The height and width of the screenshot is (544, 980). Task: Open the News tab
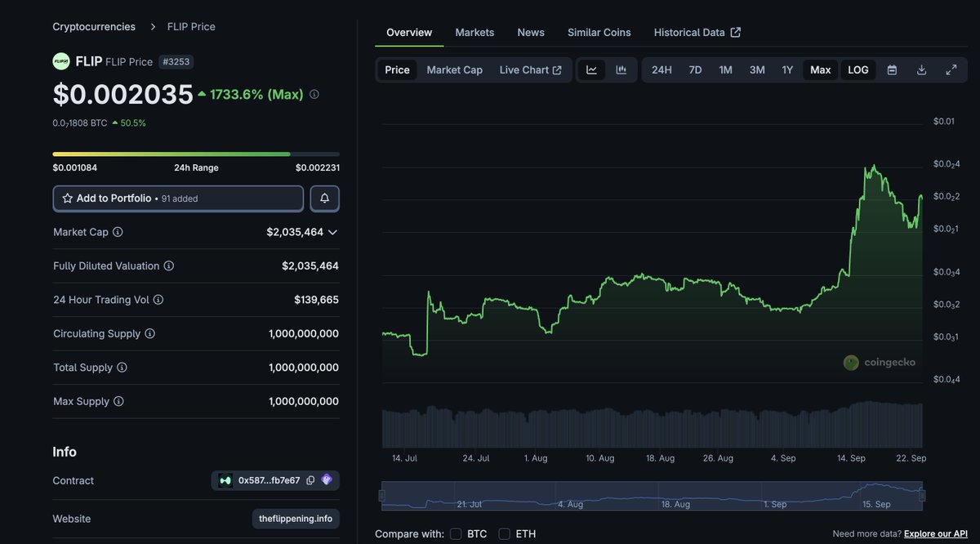531,33
